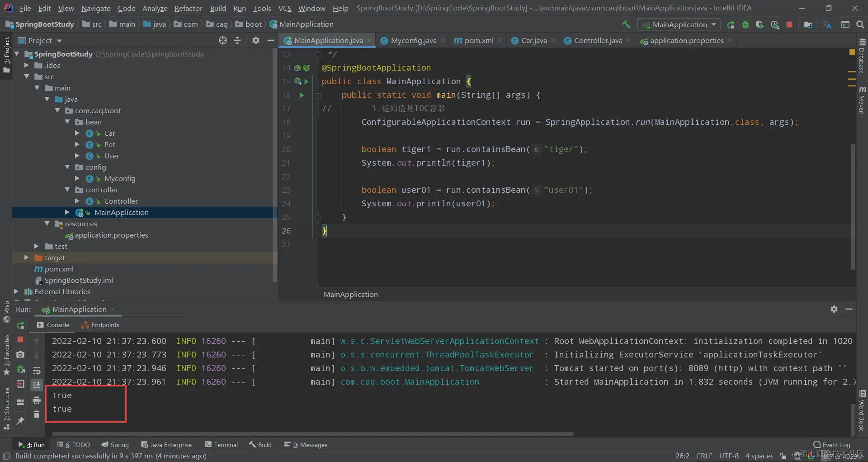Run MainApplication with coverage

(760, 25)
